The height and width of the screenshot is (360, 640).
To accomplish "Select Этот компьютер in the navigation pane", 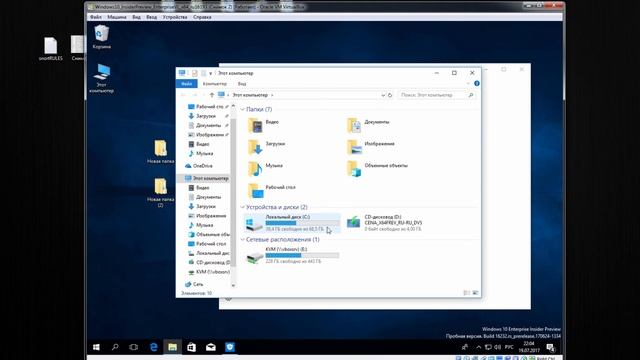I will (207, 178).
